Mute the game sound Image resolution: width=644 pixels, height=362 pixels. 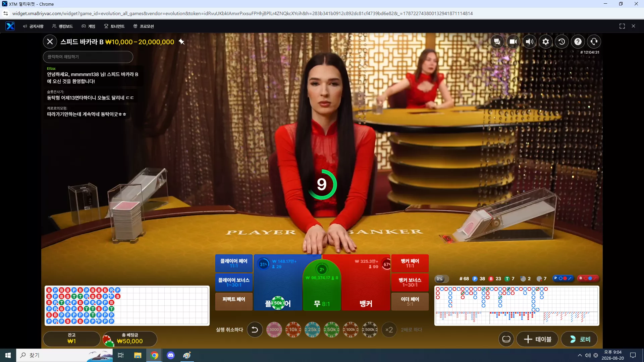(530, 42)
